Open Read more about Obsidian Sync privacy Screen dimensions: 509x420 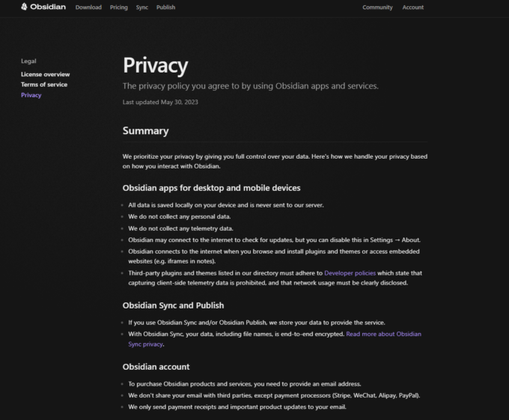pyautogui.click(x=383, y=334)
